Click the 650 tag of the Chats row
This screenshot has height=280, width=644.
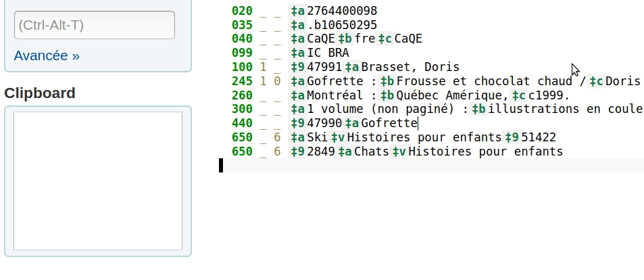pyautogui.click(x=243, y=151)
